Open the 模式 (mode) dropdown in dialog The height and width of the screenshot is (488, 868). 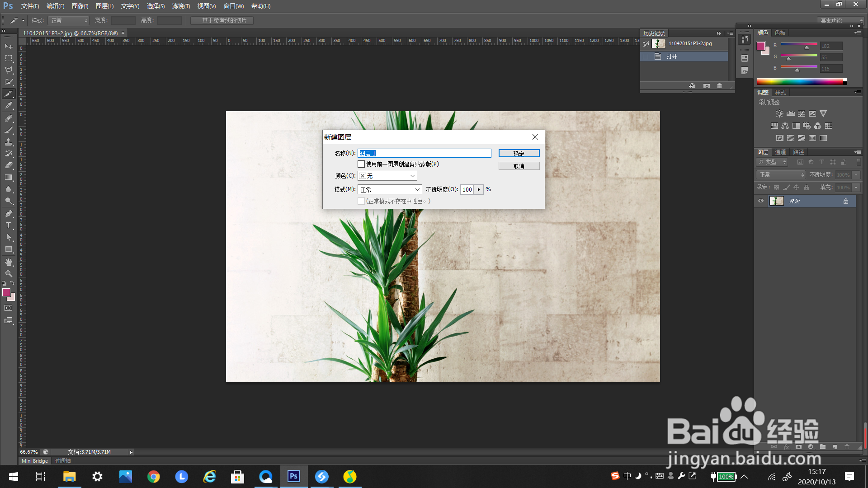click(x=390, y=190)
